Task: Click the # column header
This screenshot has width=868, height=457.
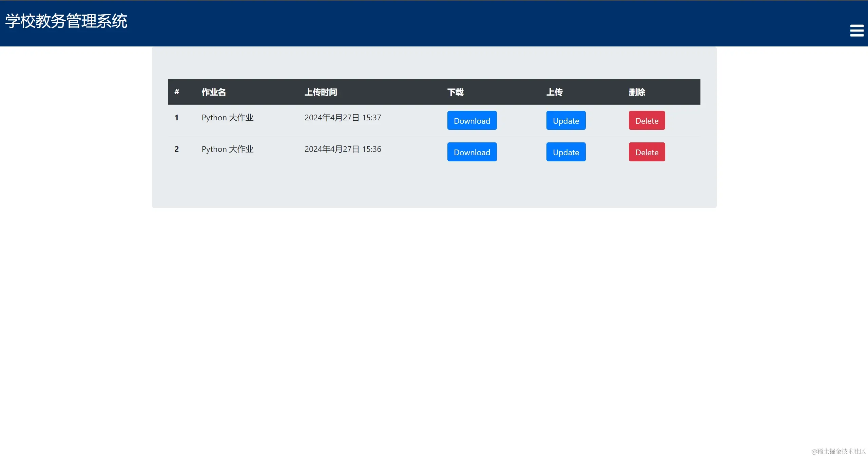Action: [x=177, y=92]
